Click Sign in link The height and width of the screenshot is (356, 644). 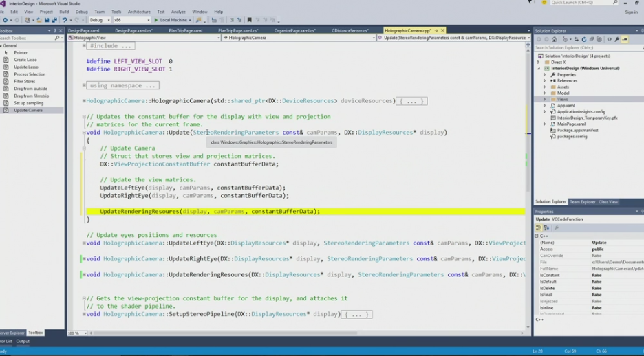(631, 12)
